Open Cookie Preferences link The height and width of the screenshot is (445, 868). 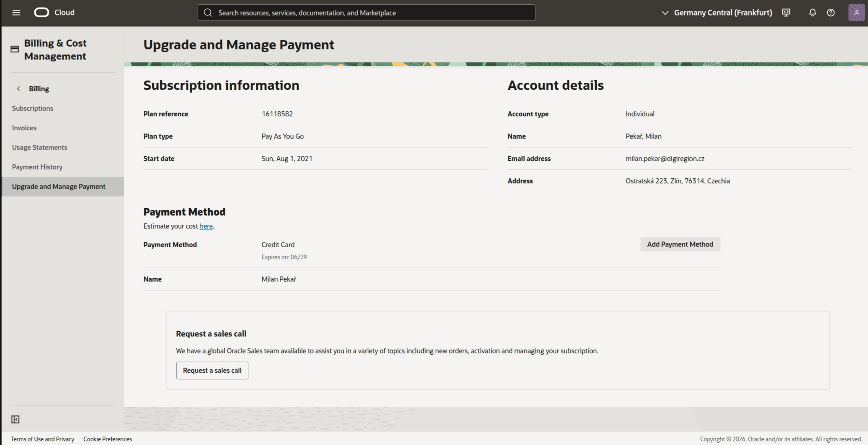tap(108, 439)
